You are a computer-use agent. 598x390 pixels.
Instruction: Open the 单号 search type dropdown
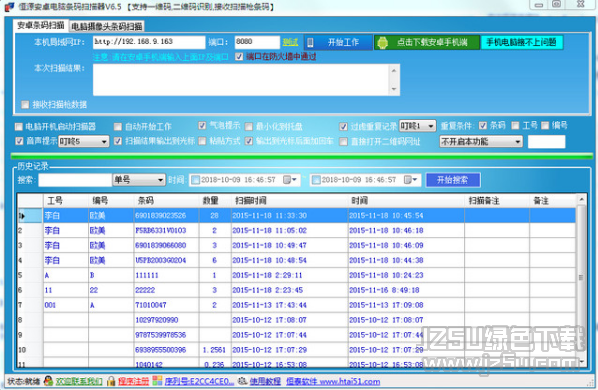pos(139,180)
